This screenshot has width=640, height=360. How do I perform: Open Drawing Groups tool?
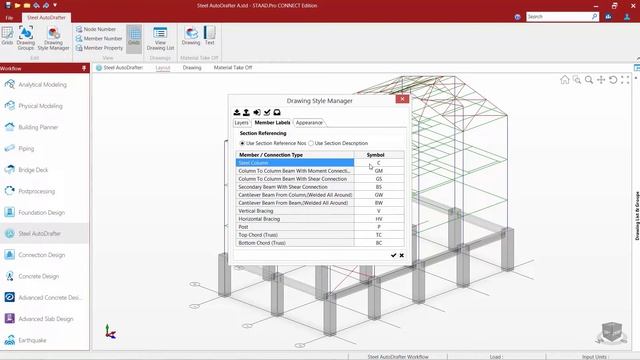click(x=26, y=38)
